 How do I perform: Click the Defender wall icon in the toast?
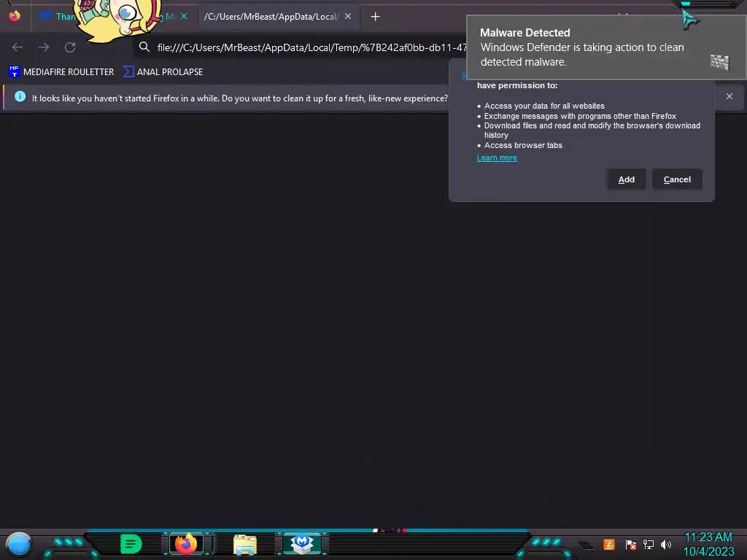coord(720,62)
